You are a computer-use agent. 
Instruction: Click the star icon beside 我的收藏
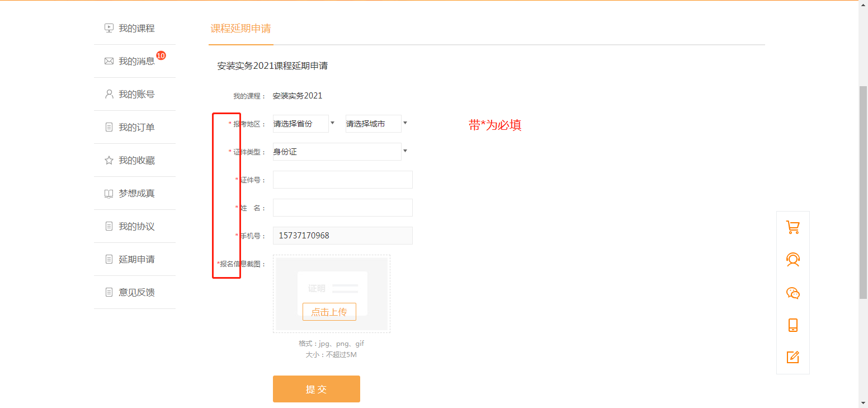click(109, 161)
